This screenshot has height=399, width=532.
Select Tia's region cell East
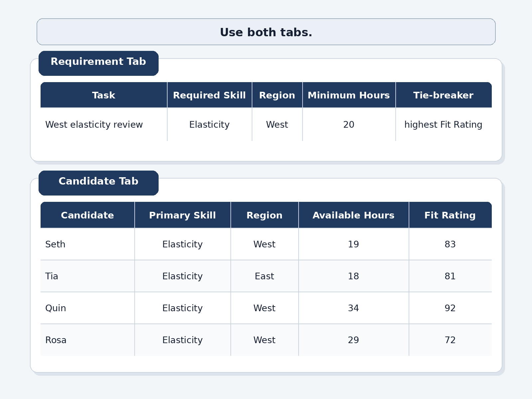[264, 276]
